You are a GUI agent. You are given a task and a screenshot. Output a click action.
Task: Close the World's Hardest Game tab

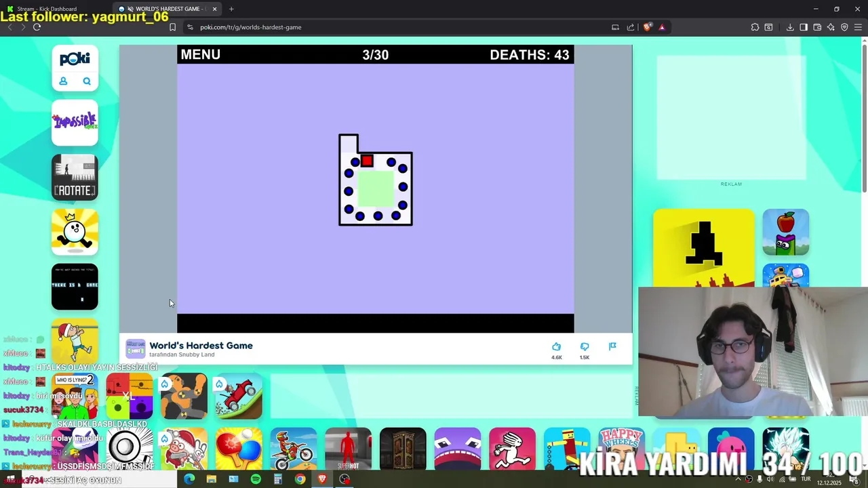click(214, 9)
